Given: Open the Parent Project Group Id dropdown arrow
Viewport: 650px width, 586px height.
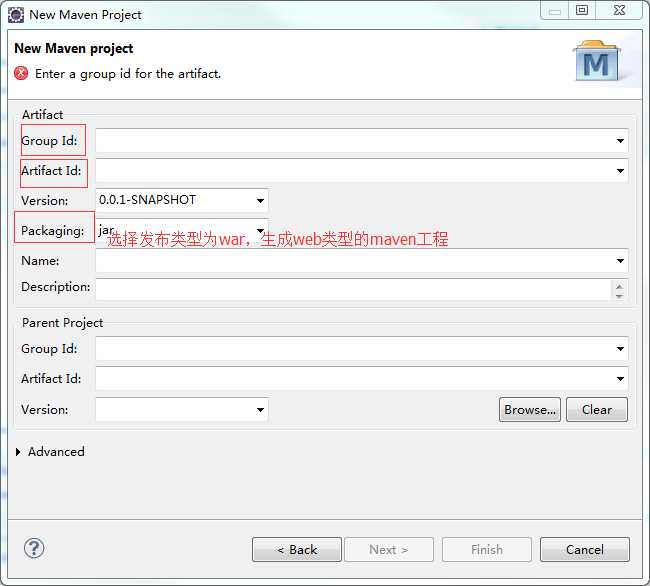Looking at the screenshot, I should coord(620,349).
